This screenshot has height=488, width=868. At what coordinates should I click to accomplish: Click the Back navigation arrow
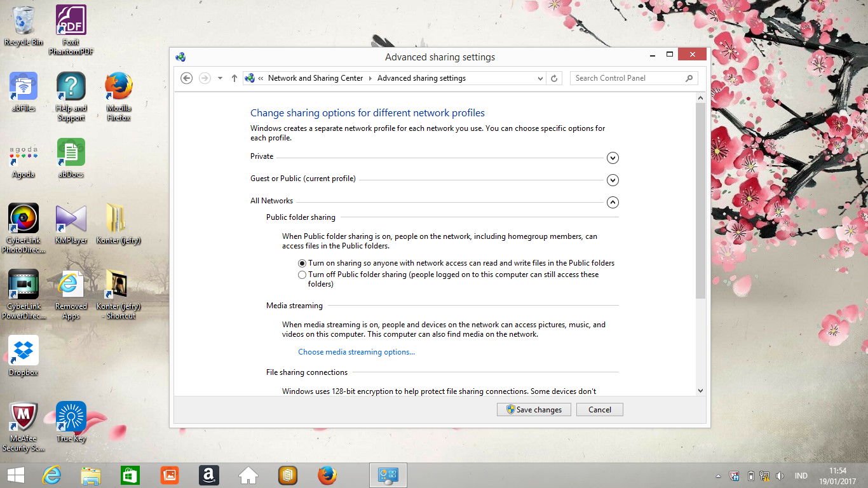click(x=186, y=78)
